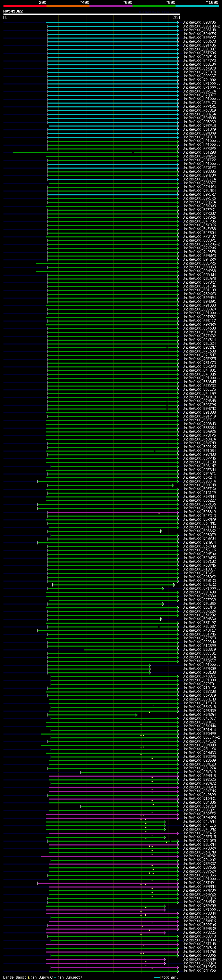Click the UniRef100_Q3KZ24 hit label
The width and height of the screenshot is (222, 980).
click(199, 612)
